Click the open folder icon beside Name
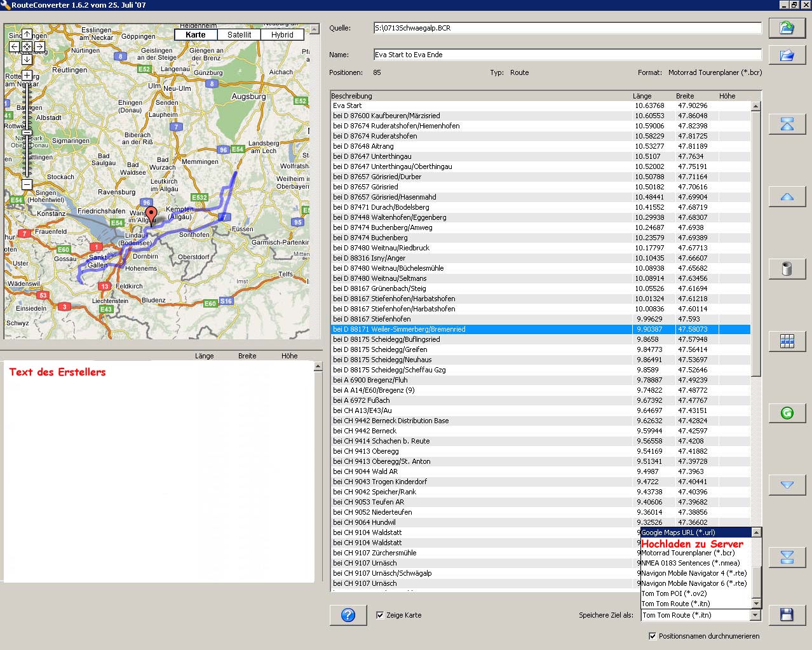The height and width of the screenshot is (650, 812). 787,55
